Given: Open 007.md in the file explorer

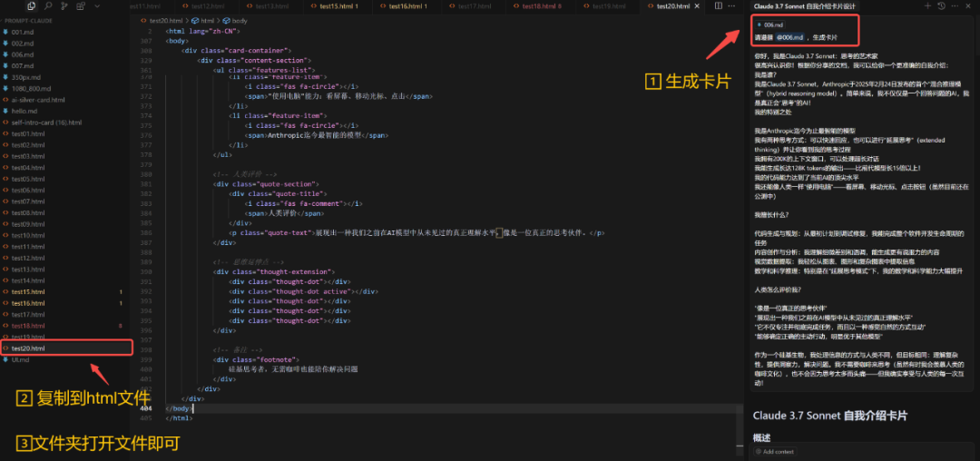Looking at the screenshot, I should pyautogui.click(x=65, y=65).
